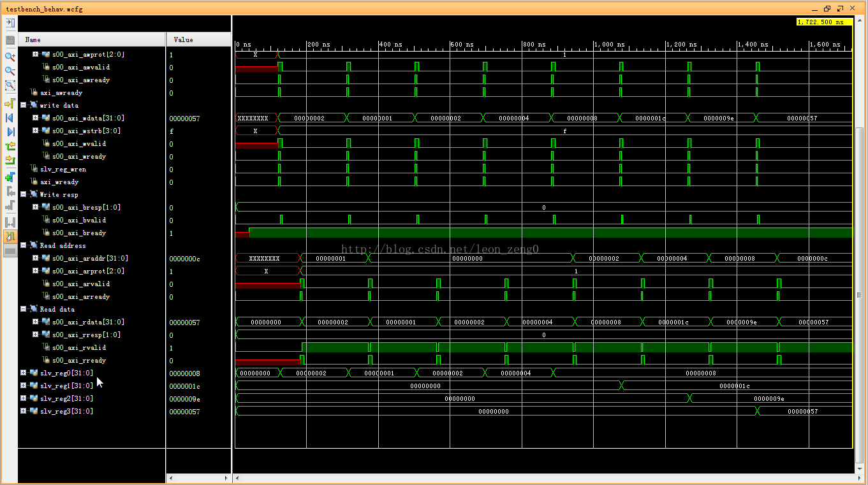Image resolution: width=868 pixels, height=485 pixels.
Task: Expand the s00_axi_araddr[31:0] bus
Action: coord(35,258)
